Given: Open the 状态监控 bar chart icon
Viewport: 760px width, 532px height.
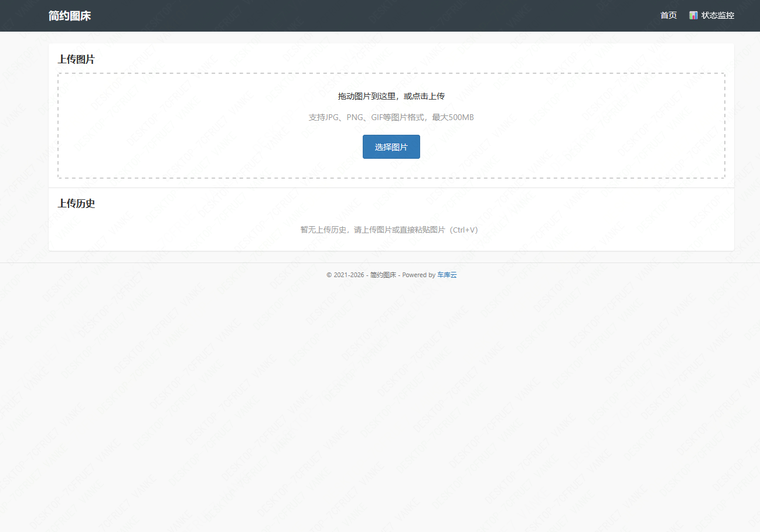Looking at the screenshot, I should click(693, 15).
